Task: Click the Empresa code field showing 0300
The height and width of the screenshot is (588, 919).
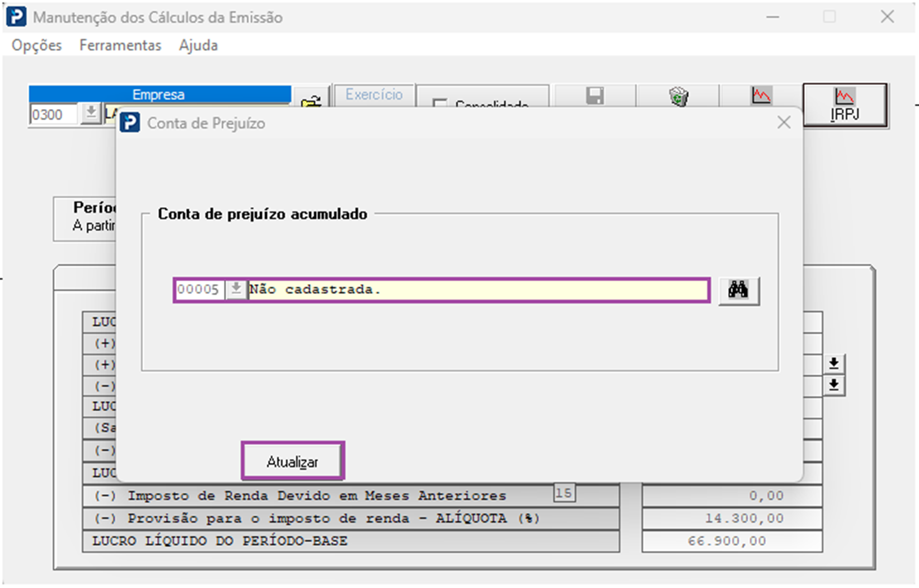Action: (54, 115)
